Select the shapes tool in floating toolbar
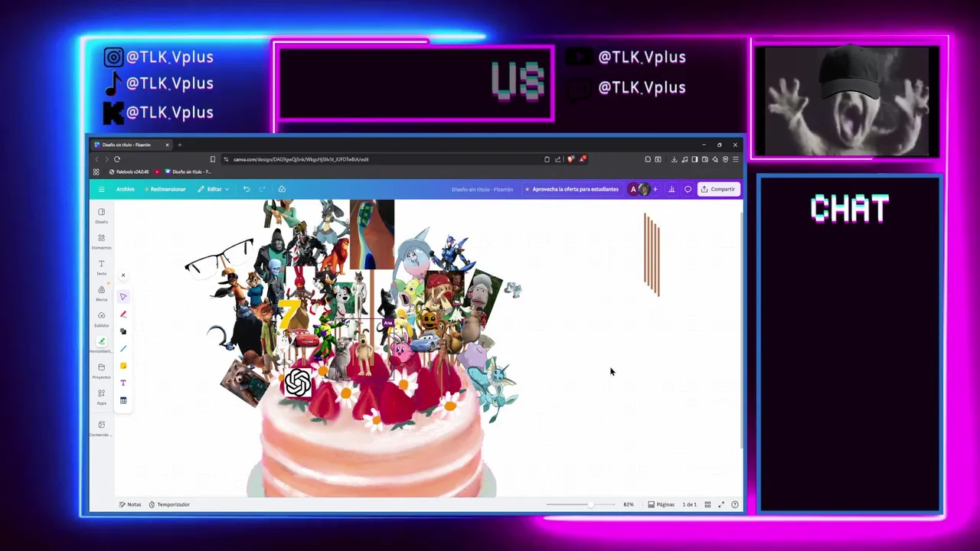 123,331
